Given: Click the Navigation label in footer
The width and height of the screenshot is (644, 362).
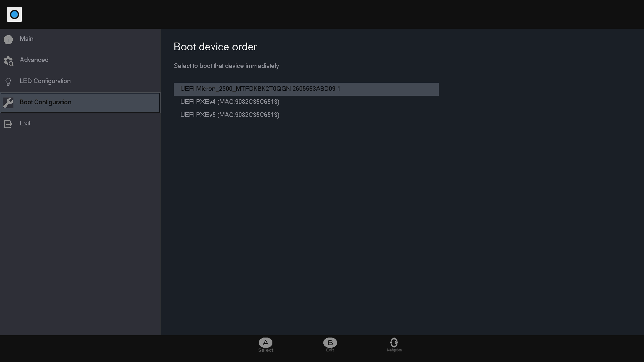Looking at the screenshot, I should [x=394, y=350].
